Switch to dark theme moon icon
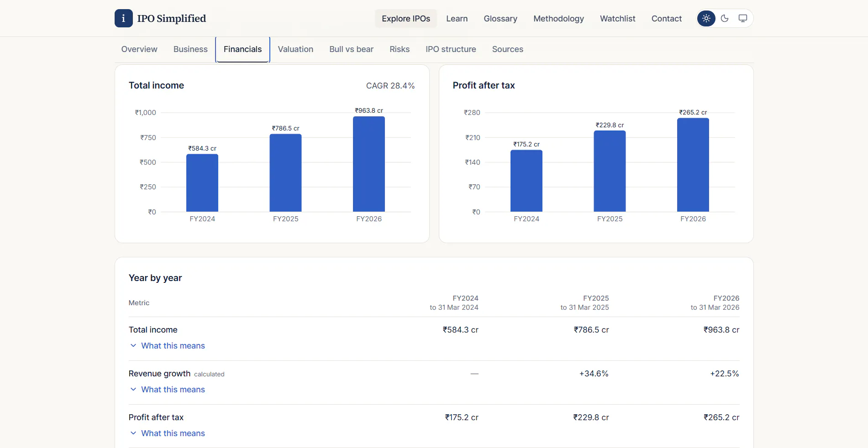Screen dimensions: 868x448 (725, 18)
